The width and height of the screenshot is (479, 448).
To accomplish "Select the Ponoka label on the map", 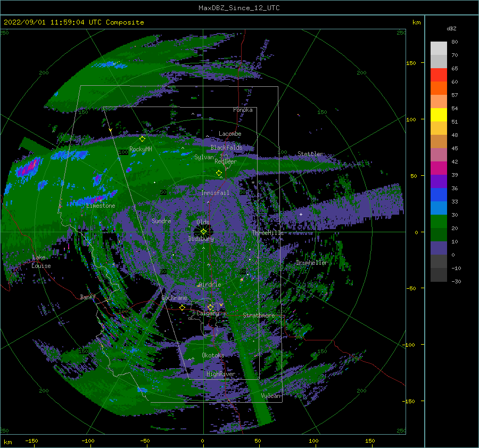I will pyautogui.click(x=243, y=110).
